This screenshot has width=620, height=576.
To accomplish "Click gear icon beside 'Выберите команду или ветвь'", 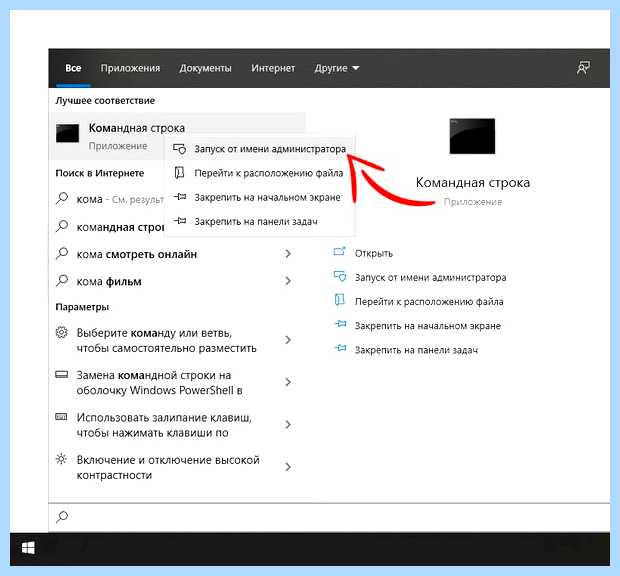I will [x=62, y=332].
